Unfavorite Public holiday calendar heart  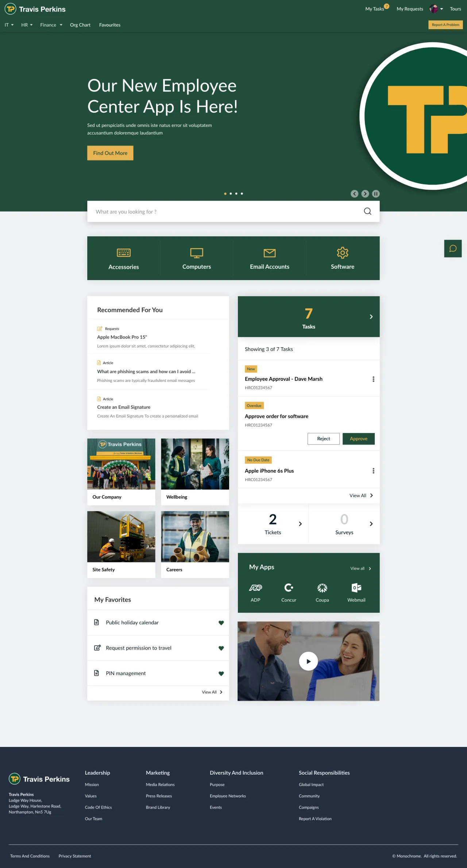[221, 623]
